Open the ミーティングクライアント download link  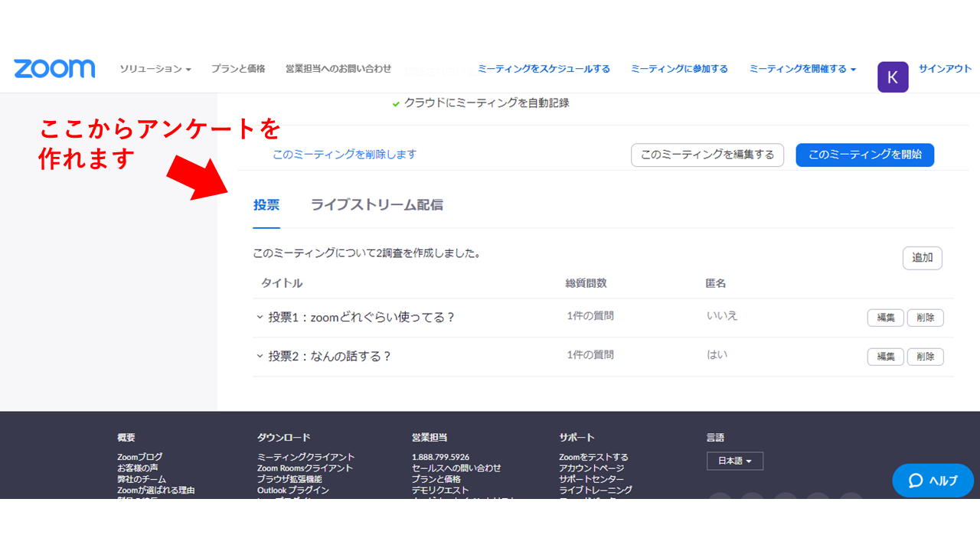click(306, 457)
